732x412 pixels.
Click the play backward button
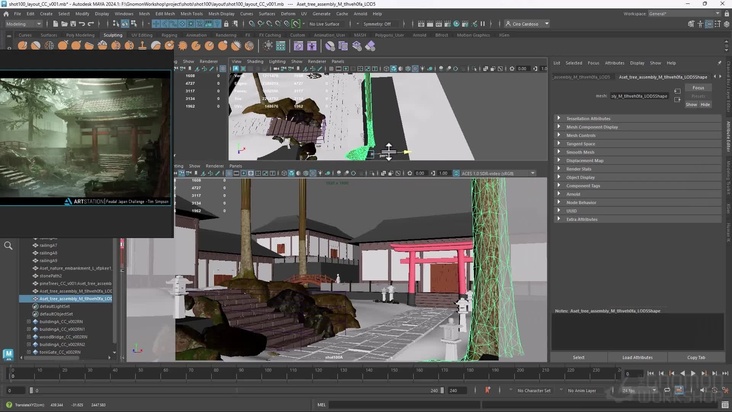683,373
